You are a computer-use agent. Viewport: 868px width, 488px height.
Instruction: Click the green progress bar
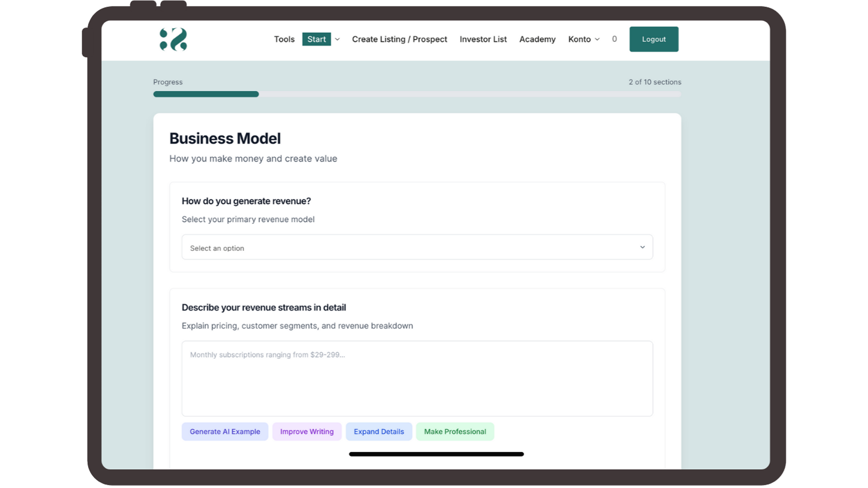coord(206,94)
